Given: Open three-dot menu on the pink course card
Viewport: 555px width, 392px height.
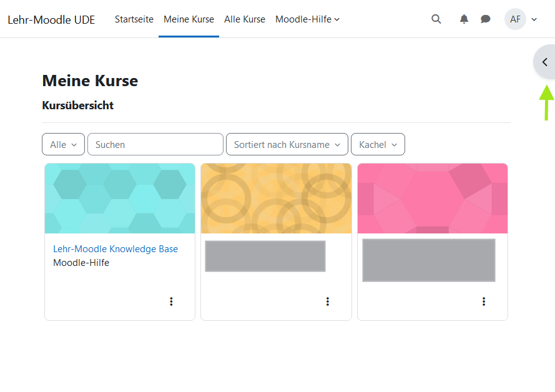Looking at the screenshot, I should [483, 301].
